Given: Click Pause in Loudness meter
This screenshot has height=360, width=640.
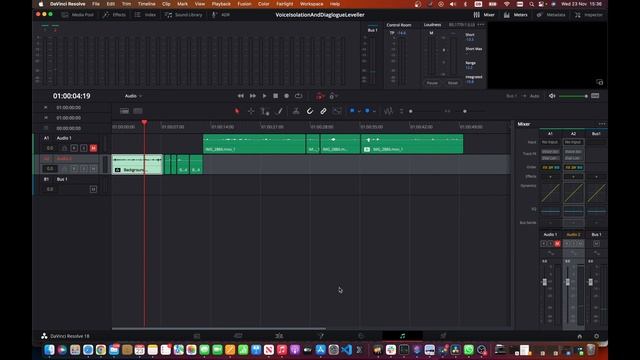Looking at the screenshot, I should [x=432, y=83].
